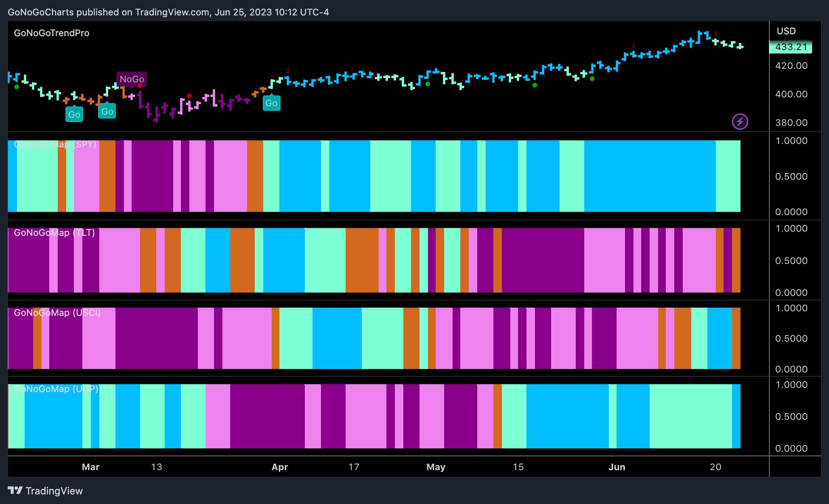
Task: Click the 380.00 price axis value
Action: click(791, 123)
